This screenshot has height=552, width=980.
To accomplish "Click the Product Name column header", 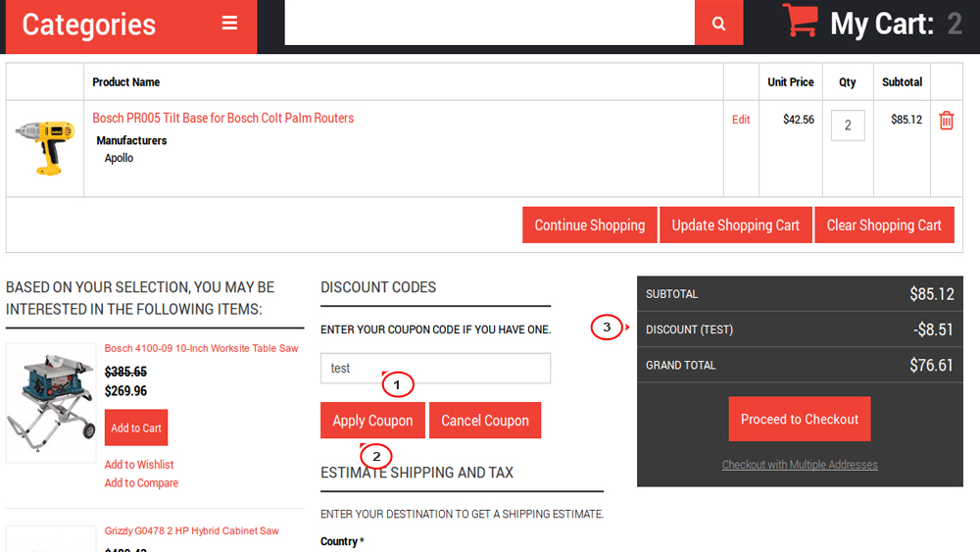I will pyautogui.click(x=125, y=82).
